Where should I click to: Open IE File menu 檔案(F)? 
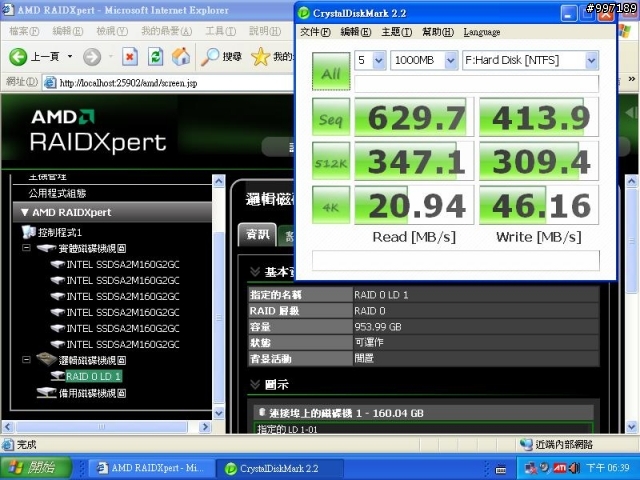tap(24, 31)
